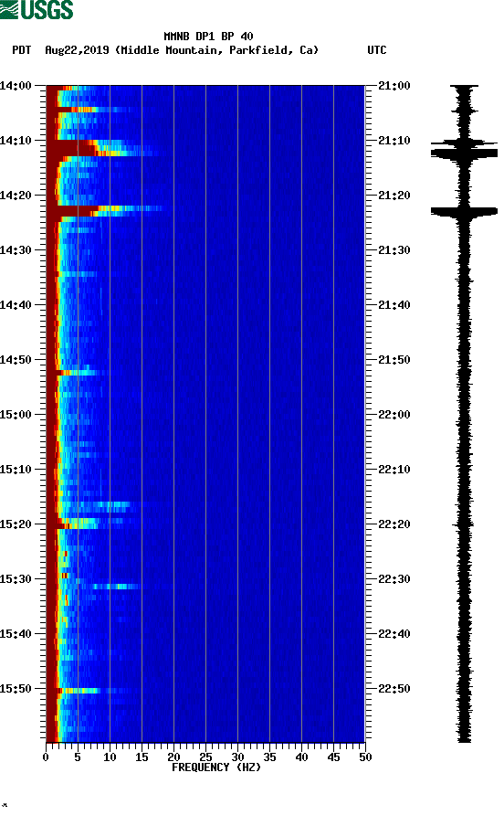Click the '15:10' PDT time label
The image size is (504, 815).
(16, 470)
